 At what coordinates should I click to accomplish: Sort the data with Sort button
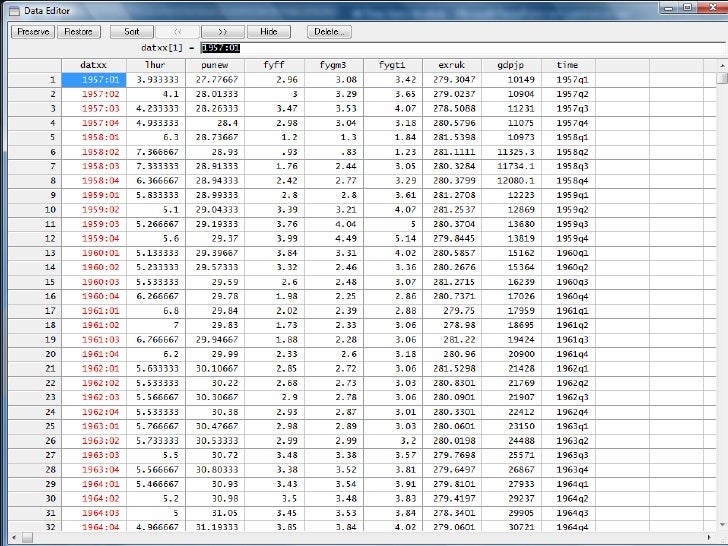[x=131, y=32]
